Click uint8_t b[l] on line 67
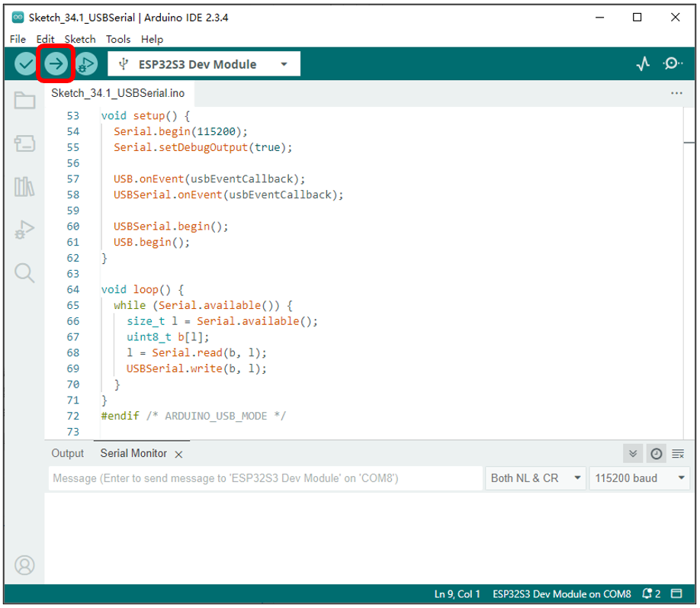Image resolution: width=700 pixels, height=608 pixels. (168, 337)
